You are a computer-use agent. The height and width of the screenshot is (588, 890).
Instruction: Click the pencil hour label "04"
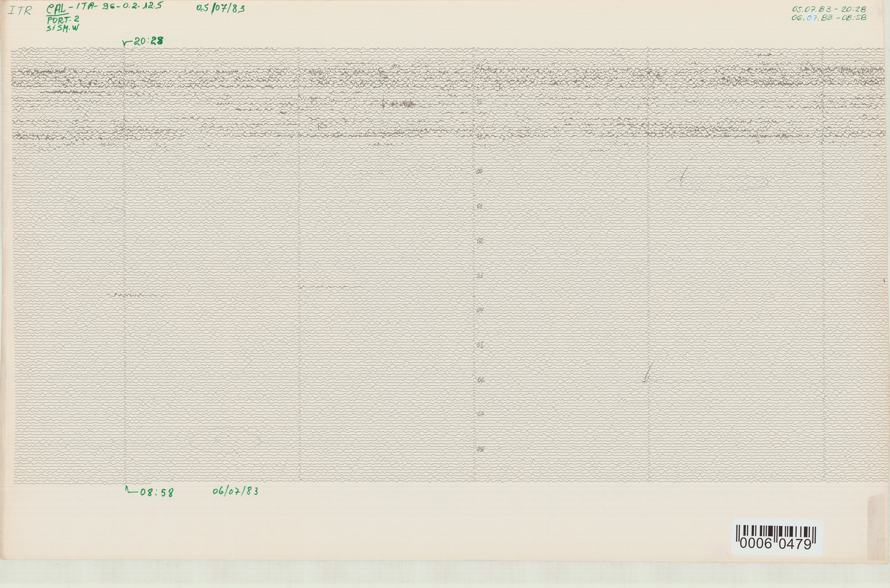click(x=480, y=310)
